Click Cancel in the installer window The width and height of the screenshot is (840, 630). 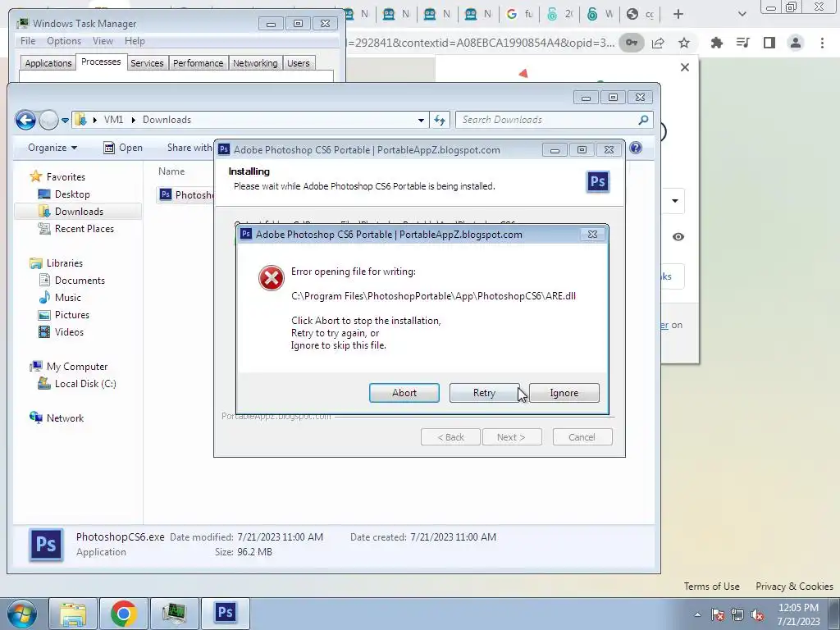pyautogui.click(x=582, y=437)
